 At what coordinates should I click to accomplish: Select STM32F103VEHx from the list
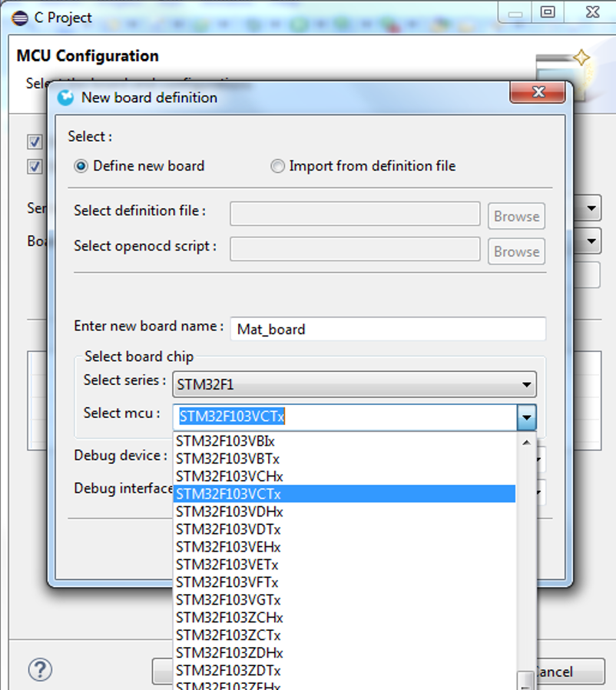coord(228,547)
